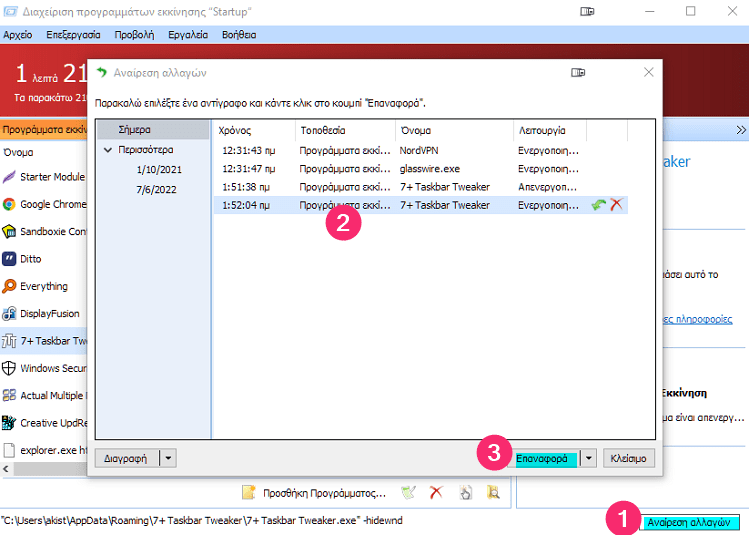Click the 7+ Taskbar Tweaker icon in list
The width and height of the screenshot is (749, 535).
(x=9, y=341)
